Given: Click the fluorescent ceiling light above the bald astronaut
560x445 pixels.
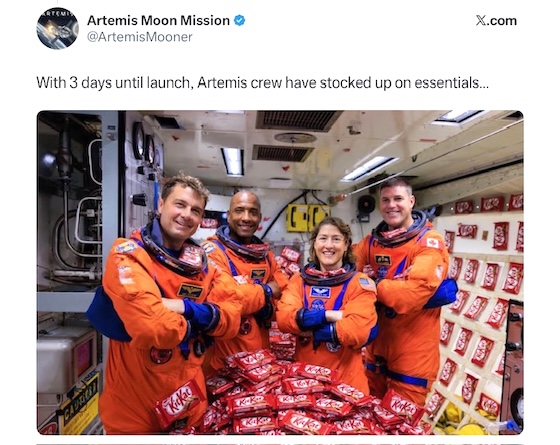Looking at the screenshot, I should [233, 161].
